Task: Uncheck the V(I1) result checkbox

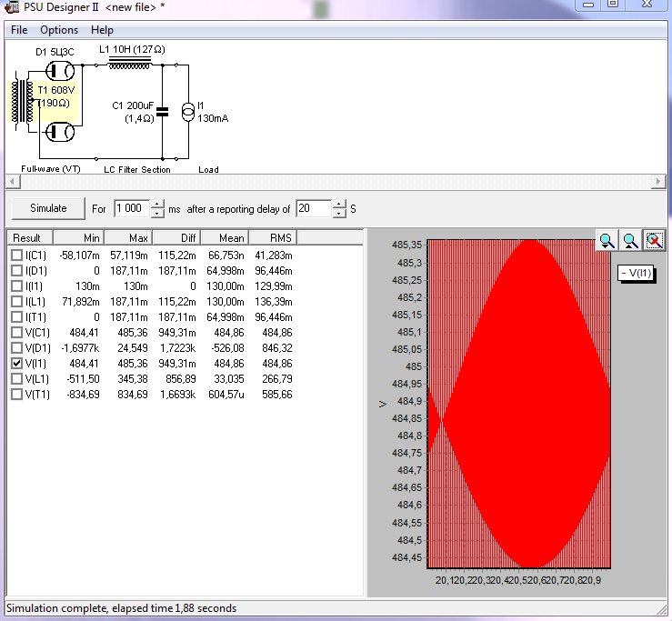Action: click(16, 363)
